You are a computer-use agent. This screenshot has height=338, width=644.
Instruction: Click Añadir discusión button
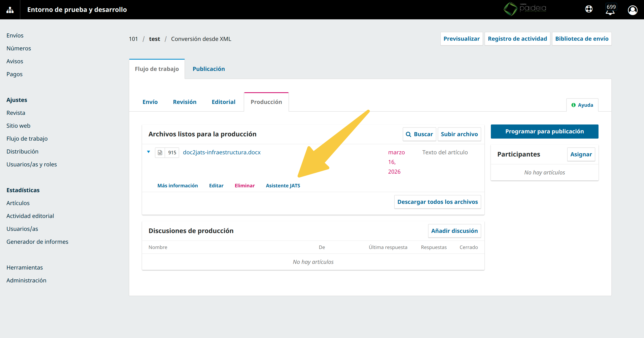pyautogui.click(x=454, y=231)
